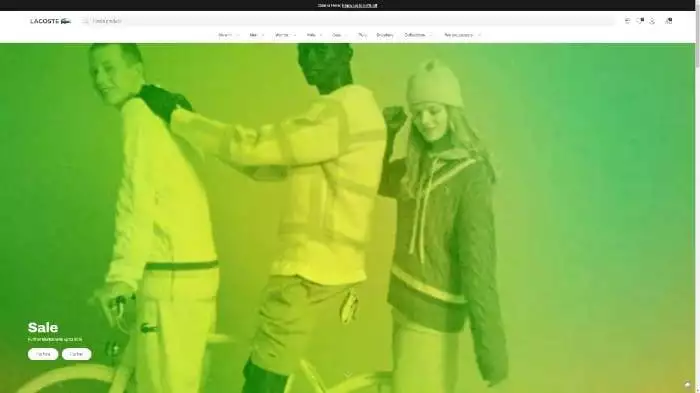Open the user account icon
Image resolution: width=700 pixels, height=393 pixels.
tap(652, 21)
